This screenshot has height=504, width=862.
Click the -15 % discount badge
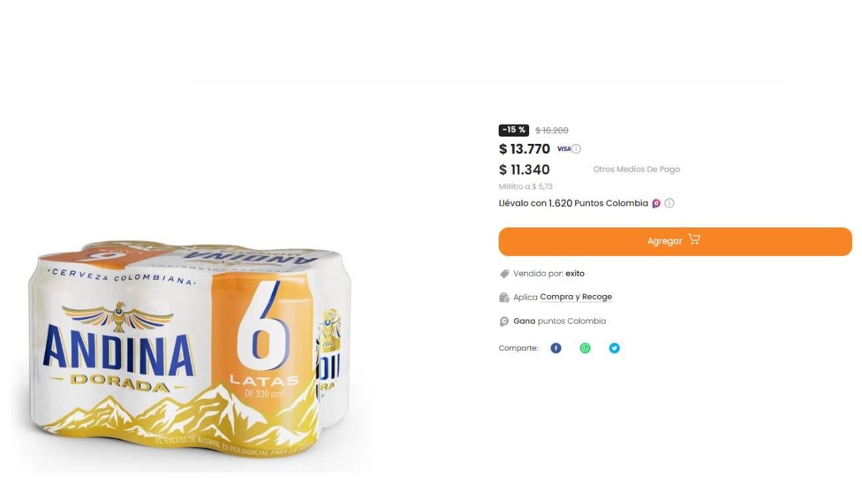[x=513, y=129]
